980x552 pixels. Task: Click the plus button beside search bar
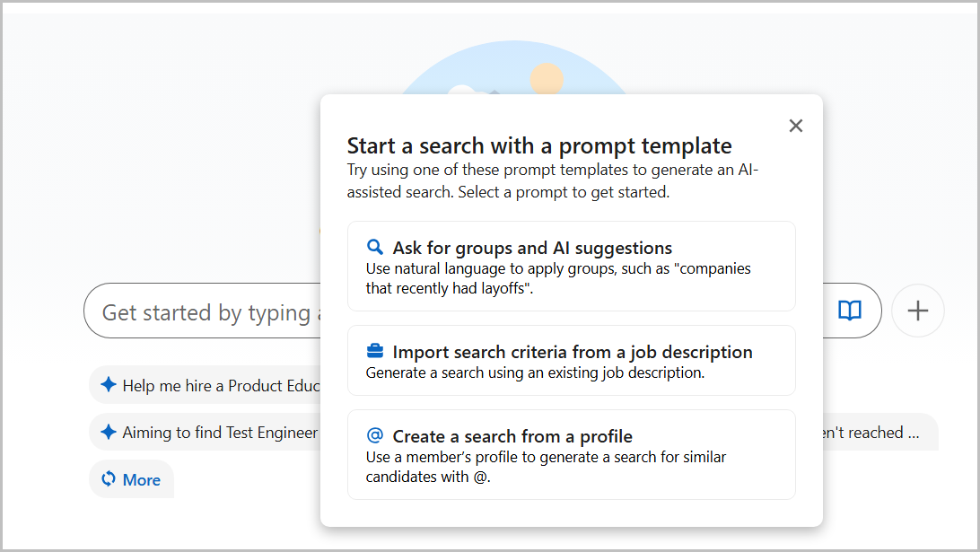coord(917,311)
